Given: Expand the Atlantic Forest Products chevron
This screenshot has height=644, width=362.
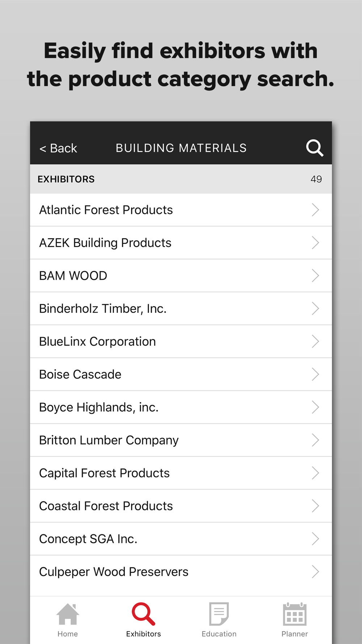Looking at the screenshot, I should tap(315, 210).
